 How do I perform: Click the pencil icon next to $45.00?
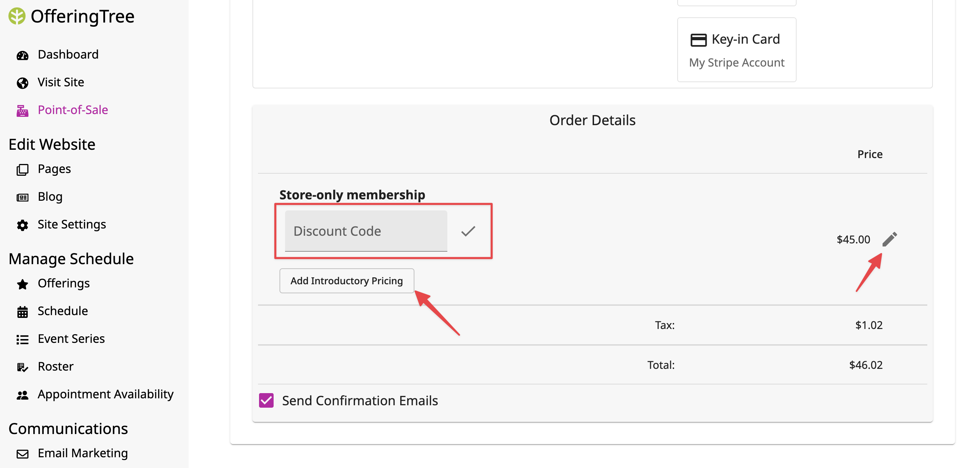pyautogui.click(x=889, y=239)
